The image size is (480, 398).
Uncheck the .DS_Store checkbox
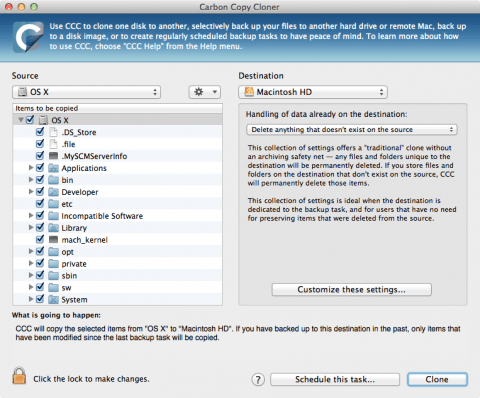[40, 131]
